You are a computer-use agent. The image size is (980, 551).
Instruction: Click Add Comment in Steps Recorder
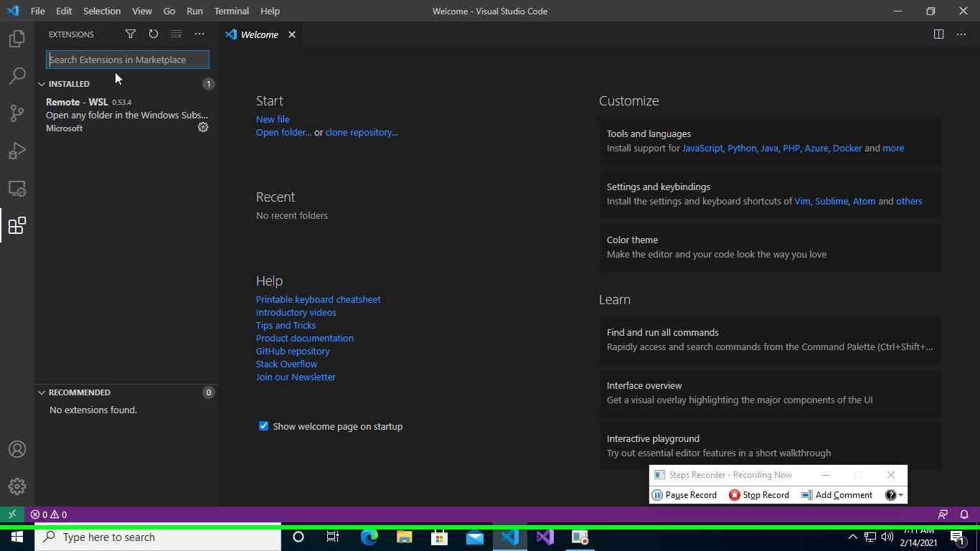tap(837, 495)
